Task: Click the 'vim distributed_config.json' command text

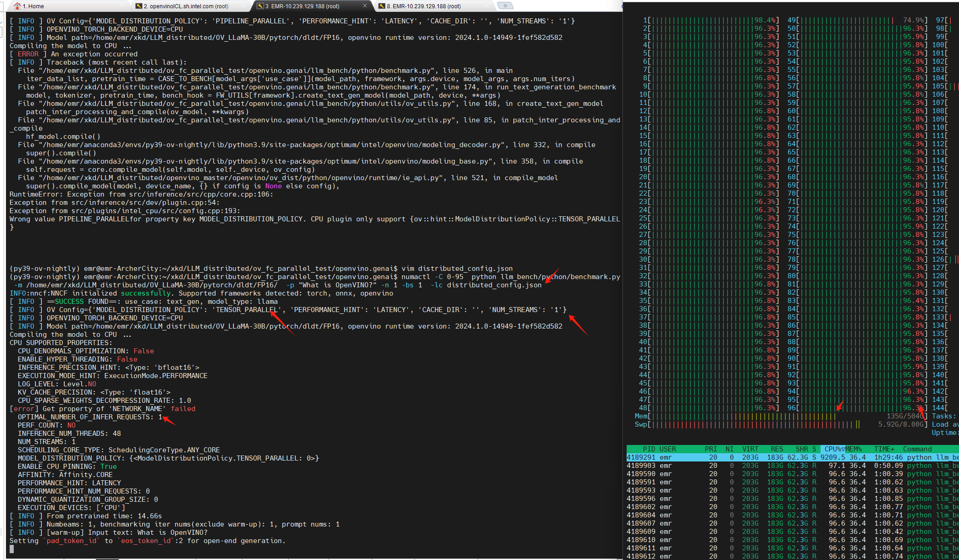Action: (457, 269)
